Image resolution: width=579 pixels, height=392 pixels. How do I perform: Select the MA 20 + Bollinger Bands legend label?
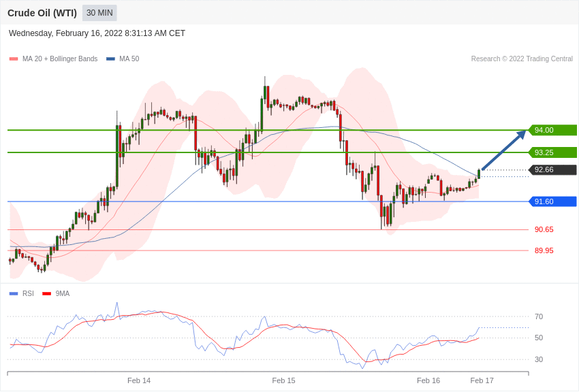(60, 59)
